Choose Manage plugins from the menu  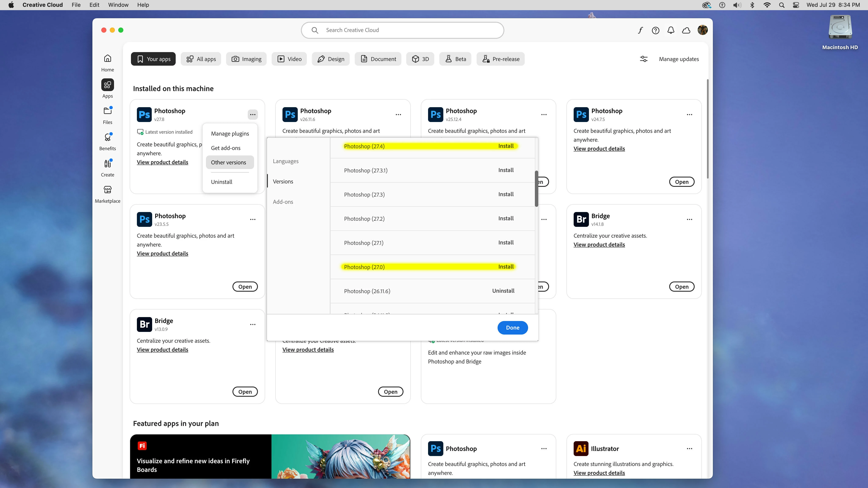230,134
